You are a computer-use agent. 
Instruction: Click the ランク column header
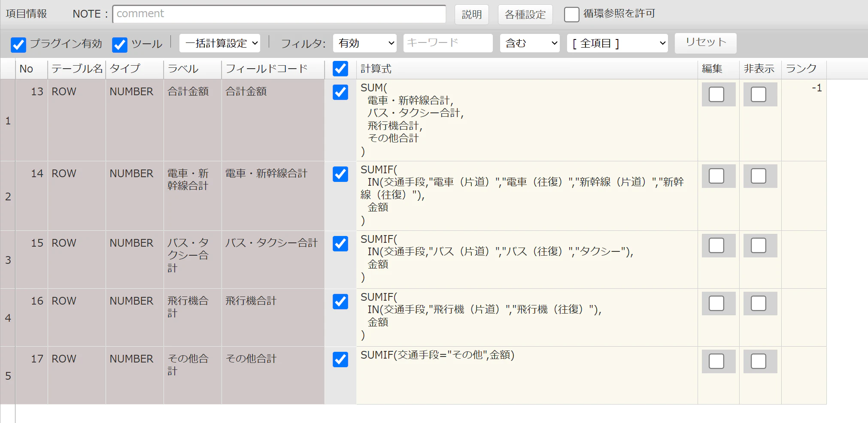804,69
